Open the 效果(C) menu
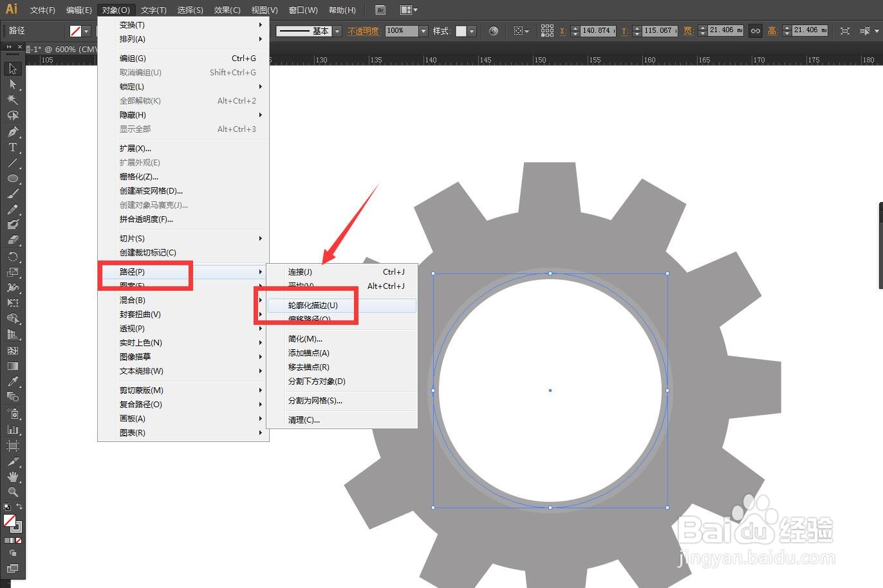The width and height of the screenshot is (883, 588). tap(227, 10)
